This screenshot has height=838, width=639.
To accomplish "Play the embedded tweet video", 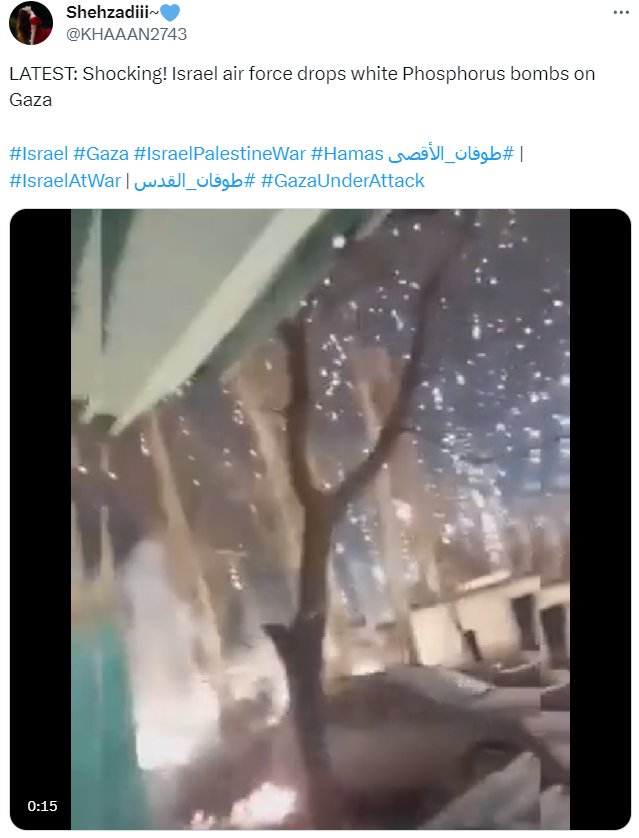I will (320, 519).
